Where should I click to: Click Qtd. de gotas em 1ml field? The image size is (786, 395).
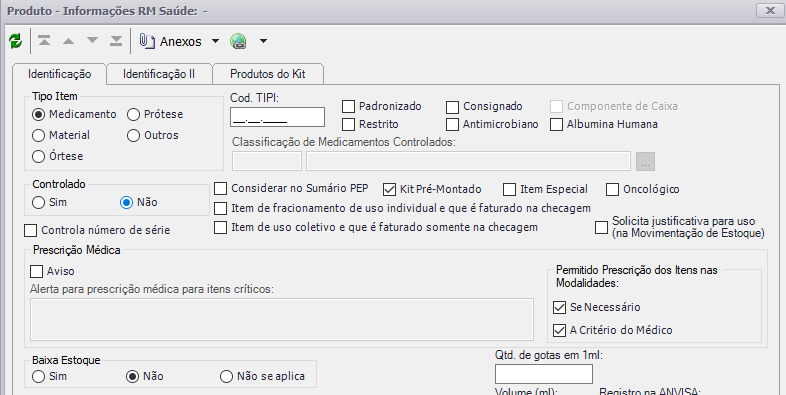(544, 374)
